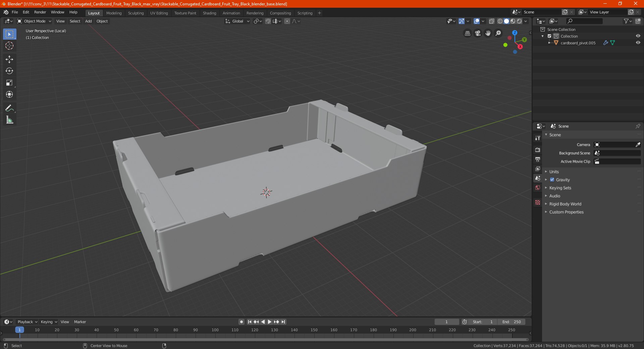Select the Rotate tool

coord(9,71)
